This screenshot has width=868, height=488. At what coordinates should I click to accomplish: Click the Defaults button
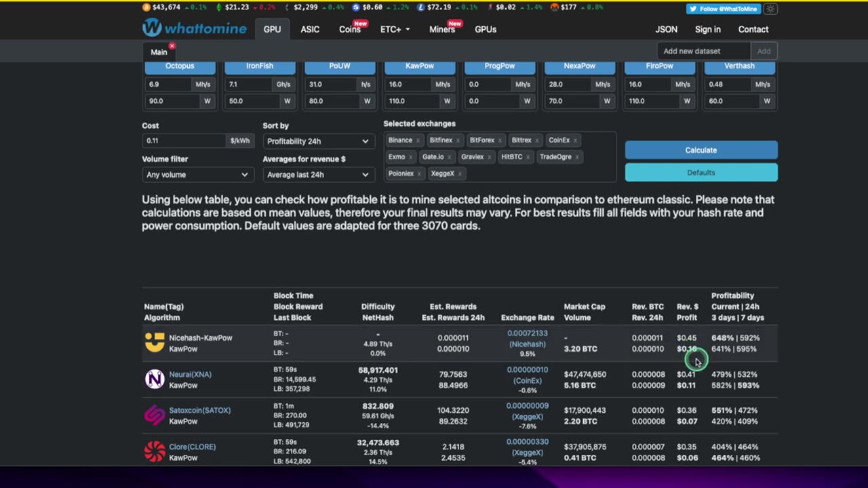(x=701, y=172)
